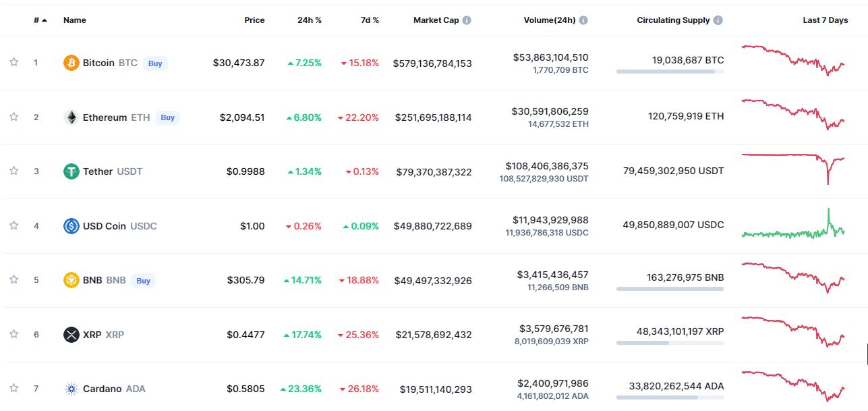Toggle the watchlist star for Tether
The width and height of the screenshot is (868, 411).
[x=13, y=171]
